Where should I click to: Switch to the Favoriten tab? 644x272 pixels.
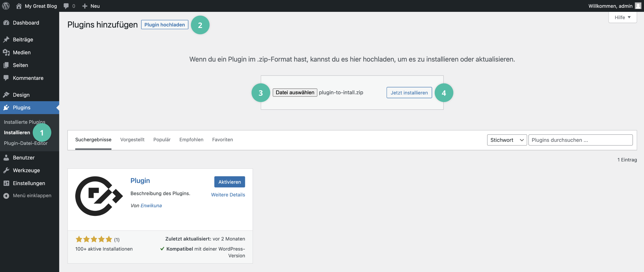[223, 140]
